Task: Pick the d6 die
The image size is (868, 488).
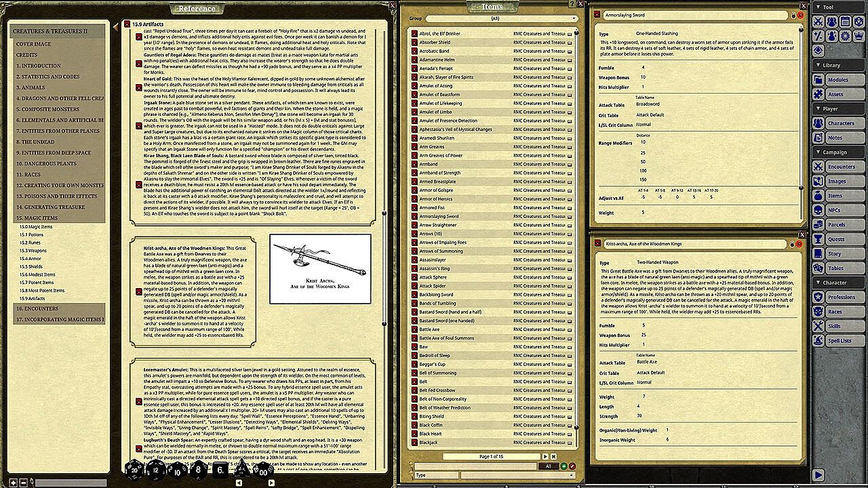Action: click(x=219, y=469)
